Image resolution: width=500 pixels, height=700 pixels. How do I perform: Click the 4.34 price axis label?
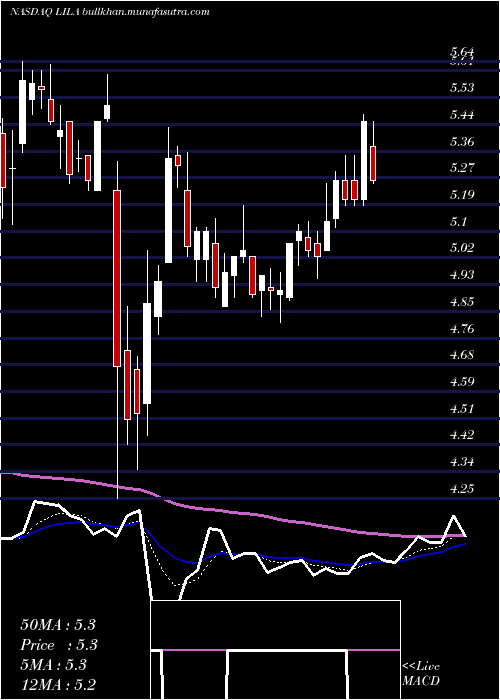coord(462,461)
